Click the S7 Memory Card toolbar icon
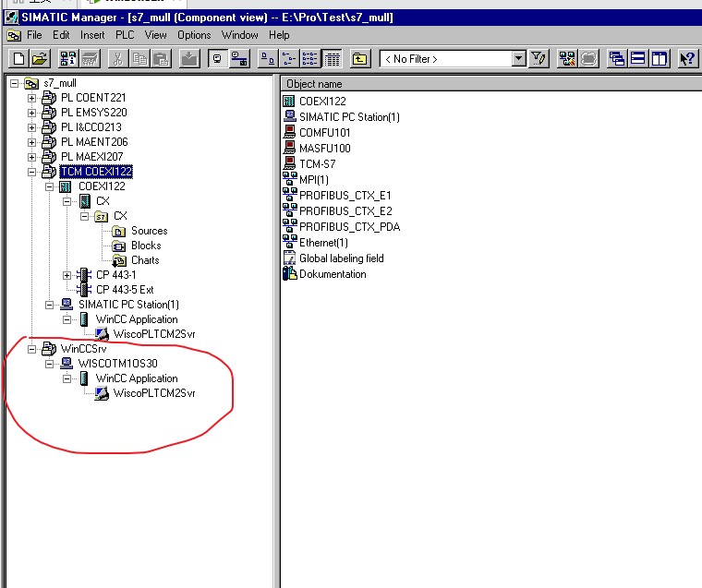This screenshot has width=702, height=588. pos(90,59)
